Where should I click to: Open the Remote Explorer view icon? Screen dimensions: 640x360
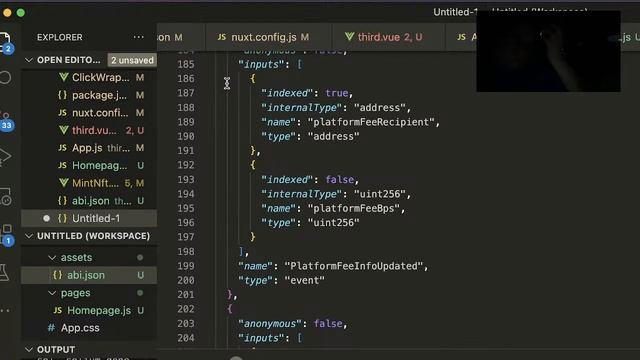tap(6, 197)
